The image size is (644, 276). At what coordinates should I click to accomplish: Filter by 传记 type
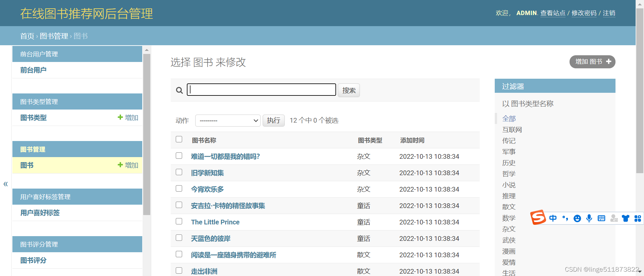[509, 141]
